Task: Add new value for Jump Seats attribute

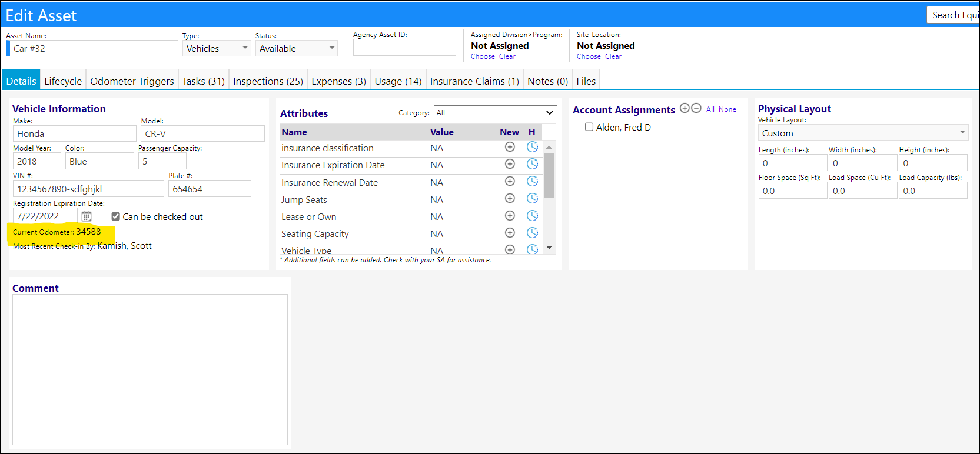Action: click(510, 199)
